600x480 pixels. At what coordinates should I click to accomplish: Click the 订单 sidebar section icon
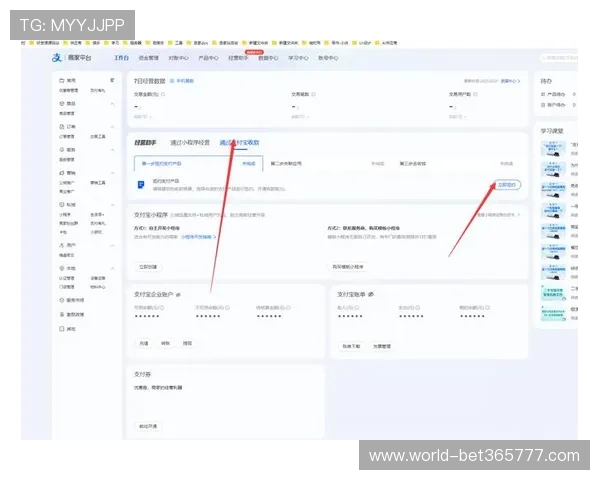[62, 126]
